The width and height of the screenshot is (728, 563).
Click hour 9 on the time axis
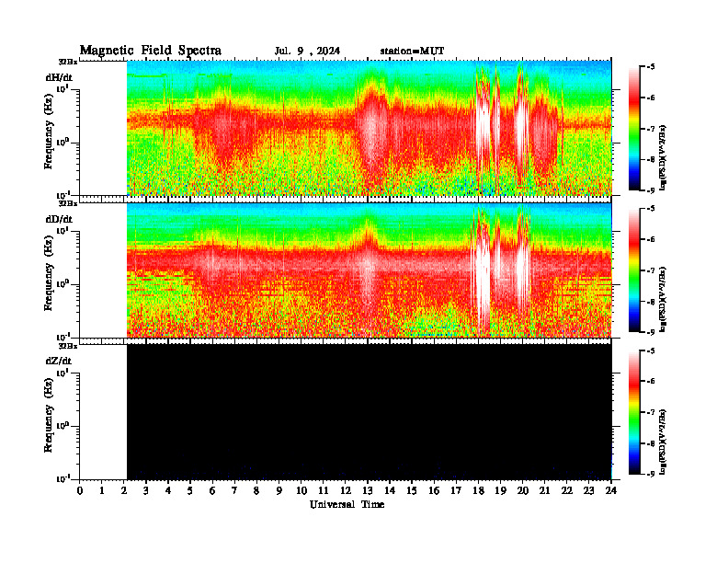tap(279, 490)
